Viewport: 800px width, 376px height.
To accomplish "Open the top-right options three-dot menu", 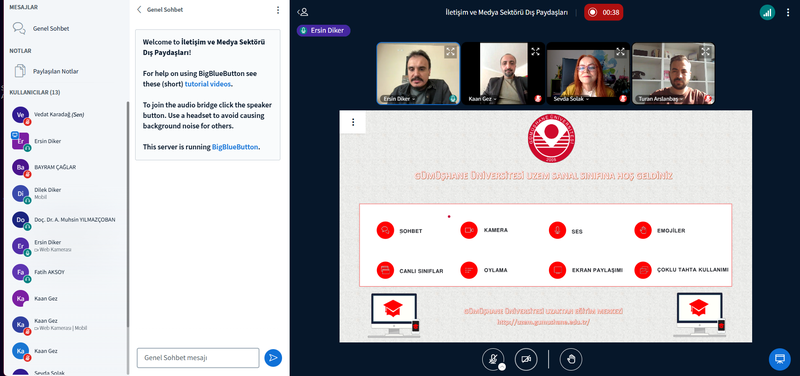I will click(x=788, y=13).
